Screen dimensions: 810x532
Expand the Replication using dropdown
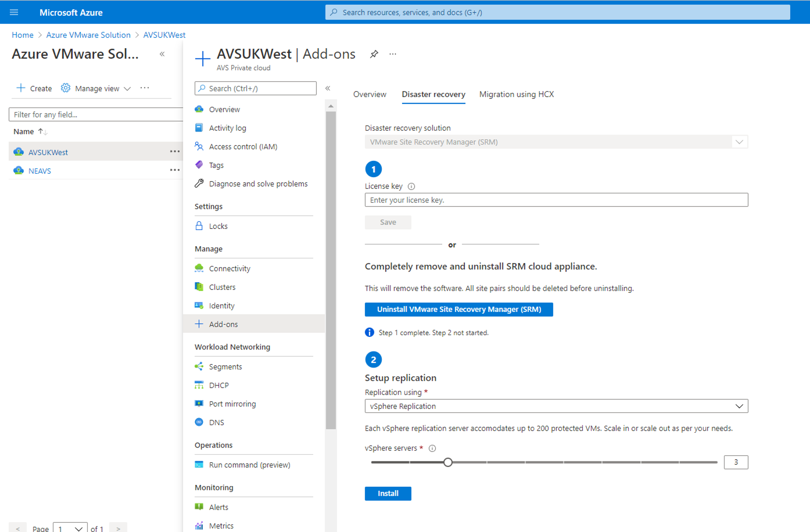pyautogui.click(x=556, y=406)
